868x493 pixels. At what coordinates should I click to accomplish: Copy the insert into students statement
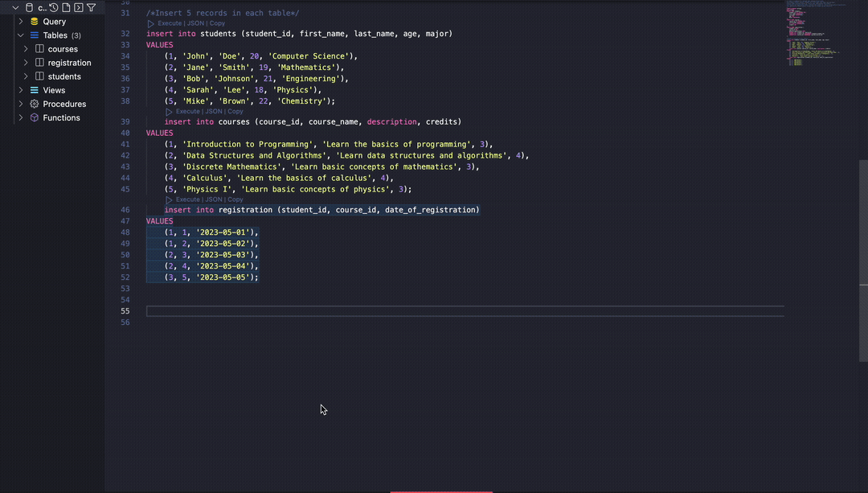pyautogui.click(x=217, y=23)
